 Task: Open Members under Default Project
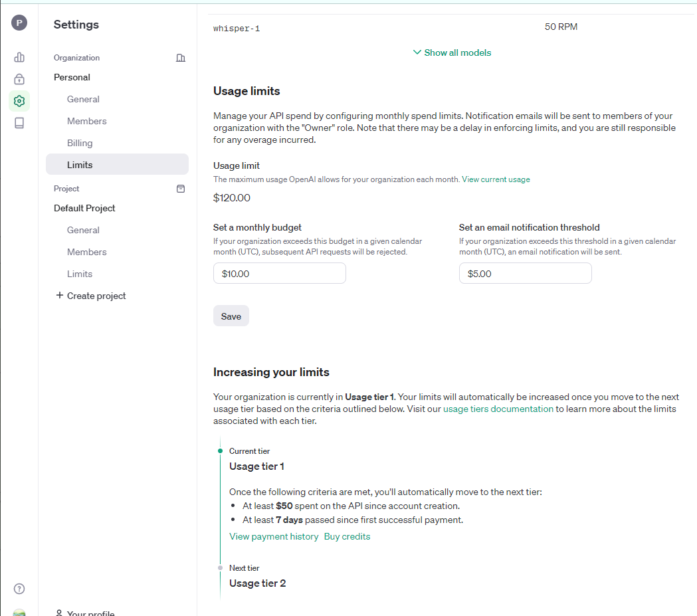pos(86,252)
